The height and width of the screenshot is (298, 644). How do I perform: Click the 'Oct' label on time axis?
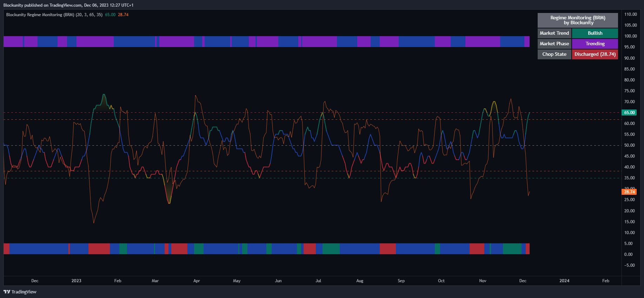(441, 281)
